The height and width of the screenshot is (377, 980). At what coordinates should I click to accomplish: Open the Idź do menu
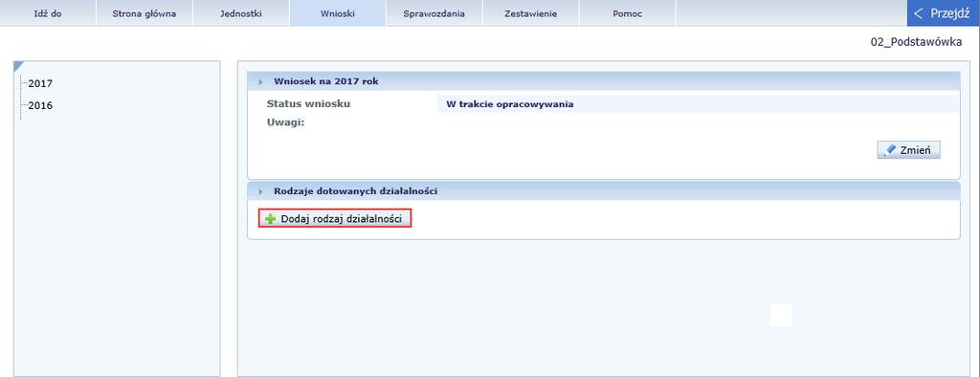(x=48, y=13)
